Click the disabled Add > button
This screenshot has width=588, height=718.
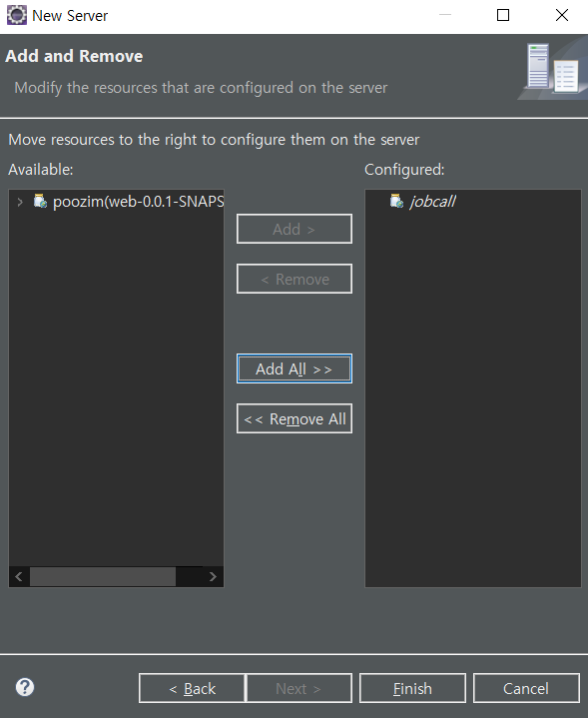pyautogui.click(x=294, y=229)
